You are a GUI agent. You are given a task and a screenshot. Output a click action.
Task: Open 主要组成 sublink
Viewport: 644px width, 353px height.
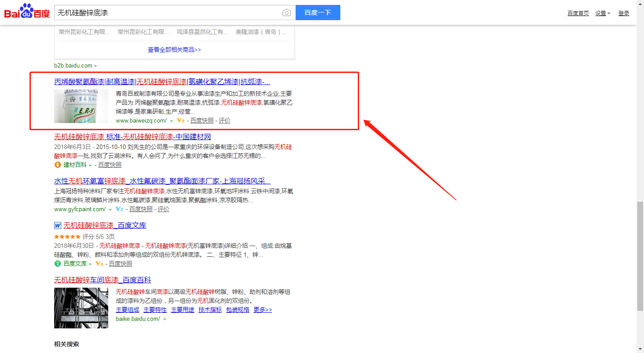point(127,310)
